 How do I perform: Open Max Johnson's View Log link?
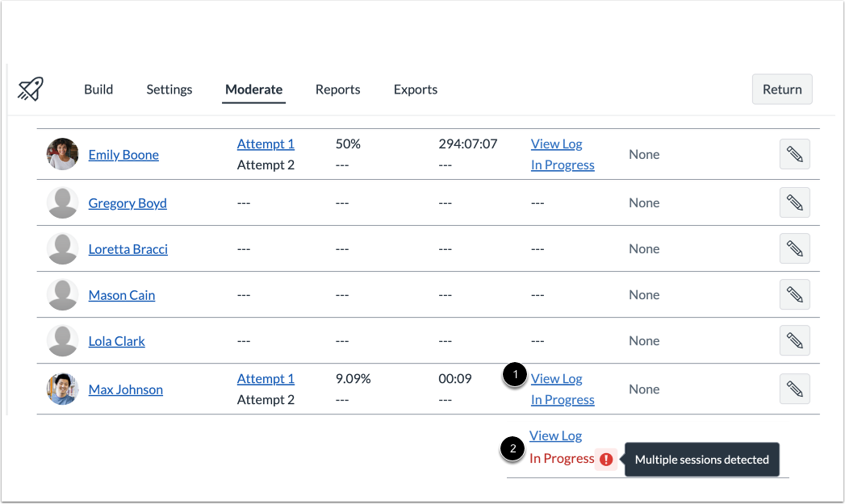point(556,378)
